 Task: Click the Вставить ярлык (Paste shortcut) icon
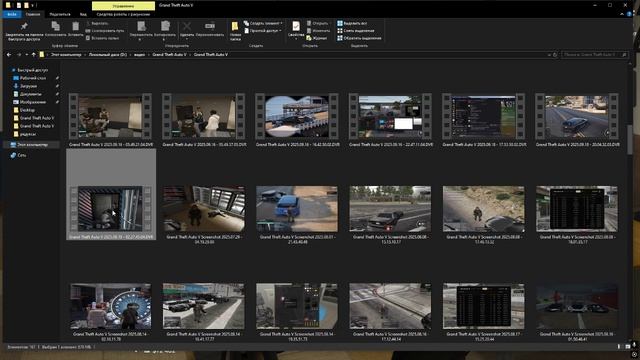(88, 38)
